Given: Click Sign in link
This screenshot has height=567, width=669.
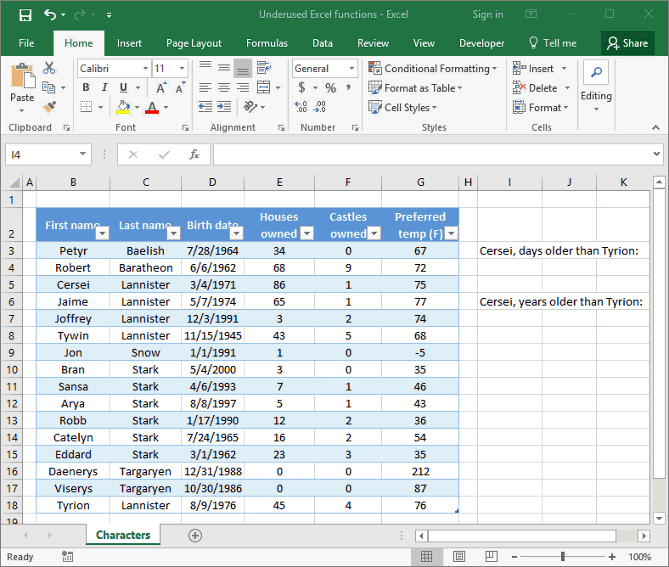Looking at the screenshot, I should pos(488,15).
